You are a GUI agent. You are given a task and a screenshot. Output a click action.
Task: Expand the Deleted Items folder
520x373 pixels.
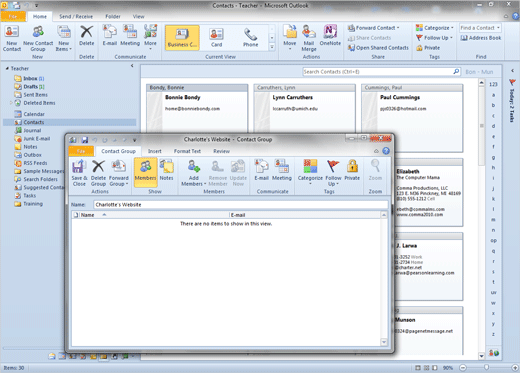pos(11,103)
